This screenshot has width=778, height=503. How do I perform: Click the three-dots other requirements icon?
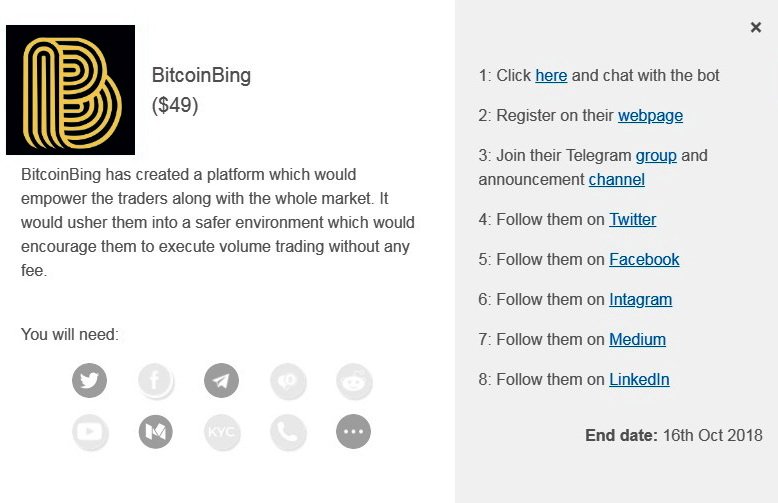click(353, 432)
